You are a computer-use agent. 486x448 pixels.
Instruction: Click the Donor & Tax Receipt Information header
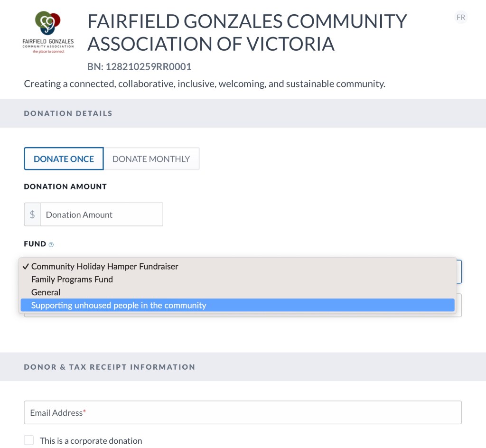coord(109,367)
